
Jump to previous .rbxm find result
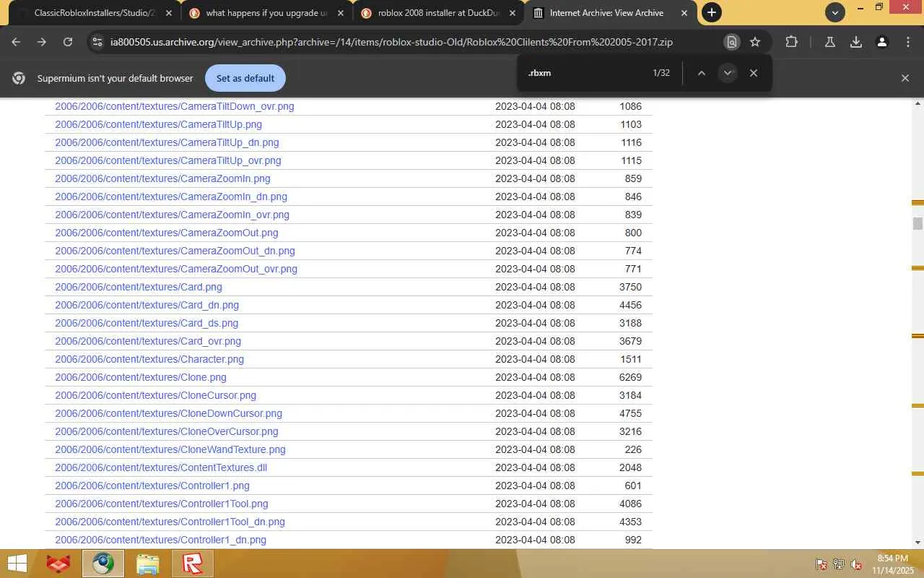coord(701,73)
